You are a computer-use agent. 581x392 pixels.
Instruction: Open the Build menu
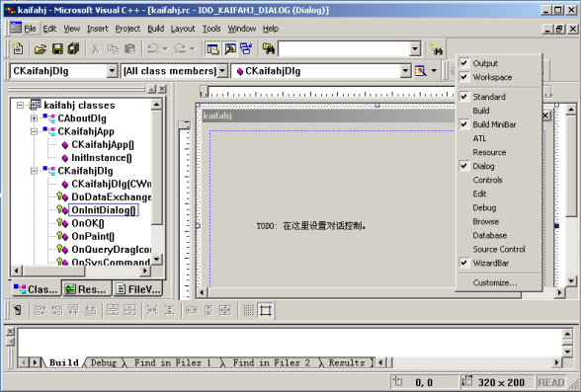pyautogui.click(x=156, y=29)
